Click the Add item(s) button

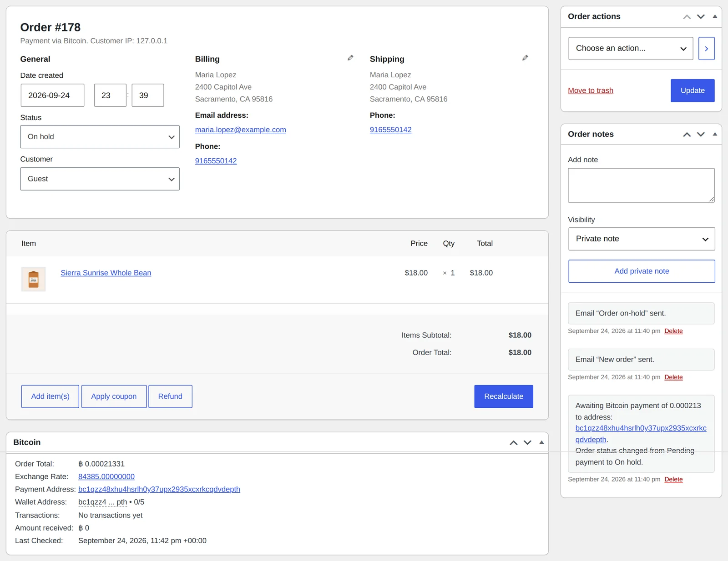tap(50, 396)
